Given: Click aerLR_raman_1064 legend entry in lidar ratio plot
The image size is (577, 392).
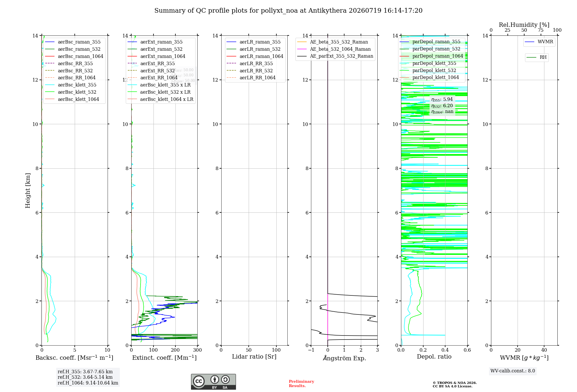Looking at the screenshot, I should (x=255, y=56).
